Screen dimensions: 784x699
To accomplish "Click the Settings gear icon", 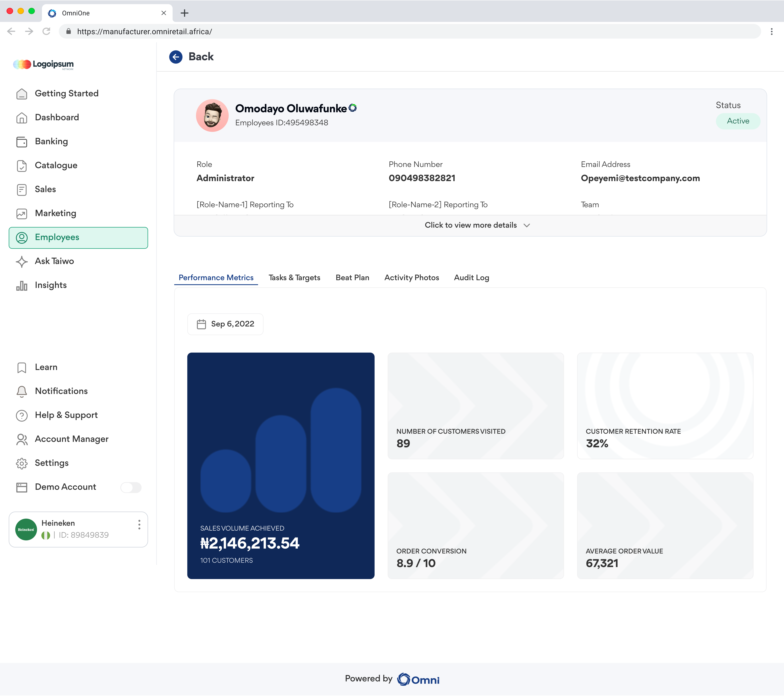I will pos(22,464).
